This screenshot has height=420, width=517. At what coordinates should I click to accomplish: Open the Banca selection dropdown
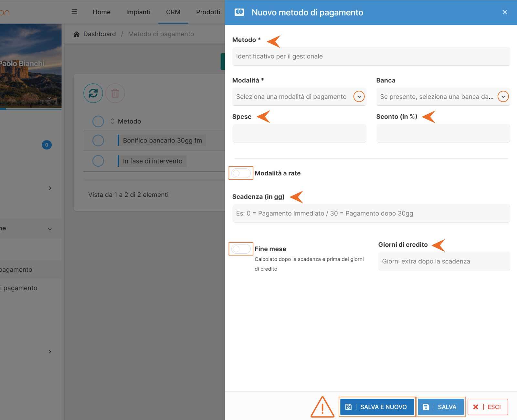point(503,97)
